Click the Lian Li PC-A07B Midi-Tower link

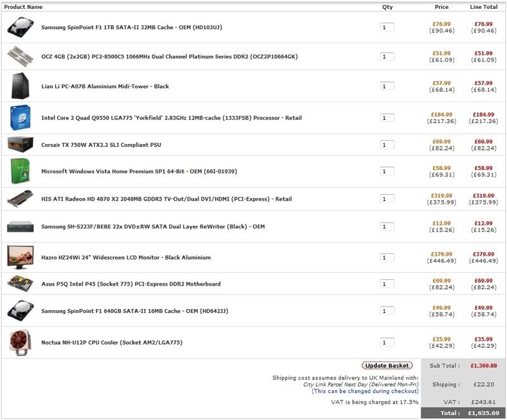click(105, 86)
